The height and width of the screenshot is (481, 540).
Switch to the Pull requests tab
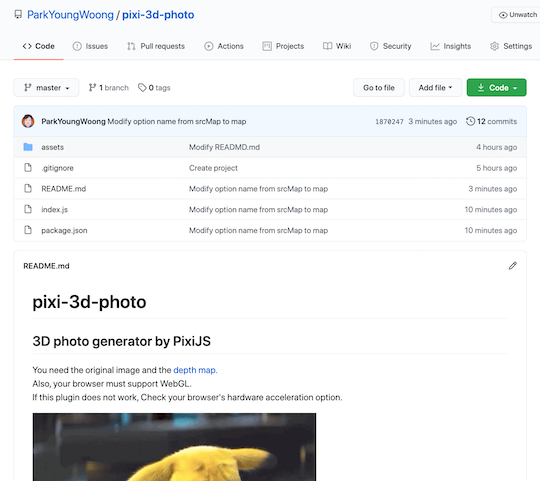coord(156,46)
